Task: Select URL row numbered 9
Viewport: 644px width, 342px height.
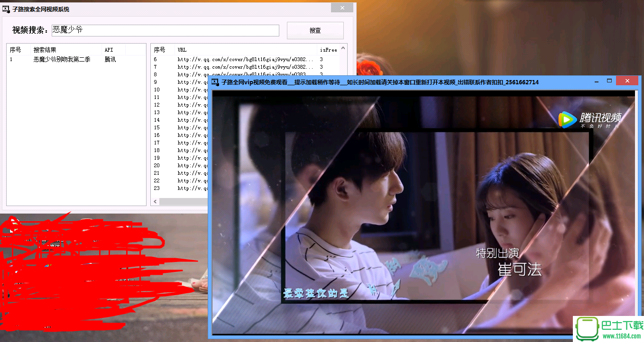Action: [180, 82]
